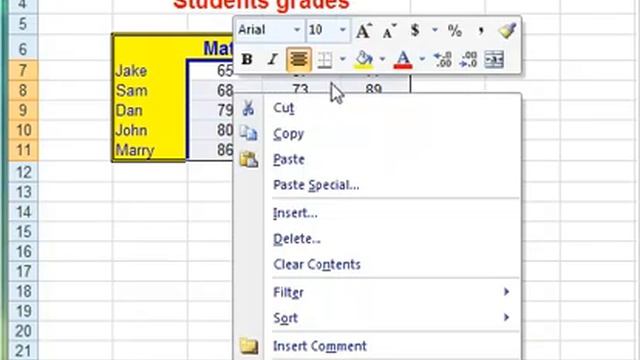The width and height of the screenshot is (640, 360).
Task: Toggle Center alignment in the mini toolbar
Action: [x=299, y=60]
